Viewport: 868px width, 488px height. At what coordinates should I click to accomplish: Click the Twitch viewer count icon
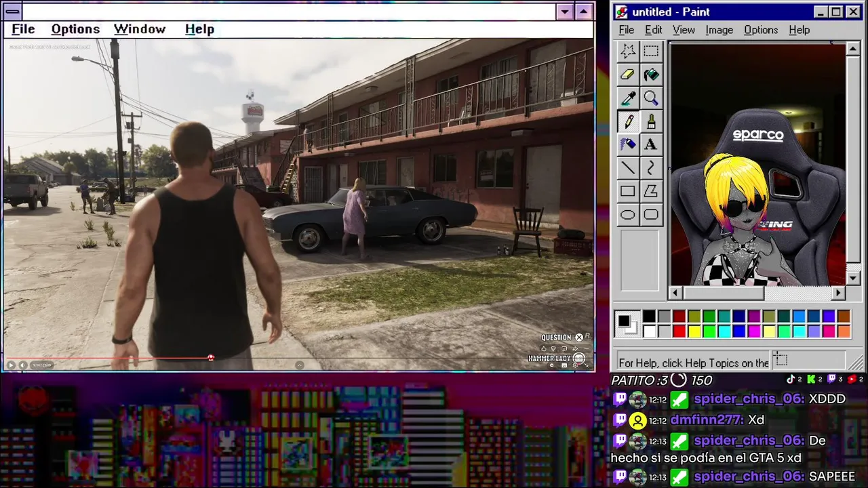point(832,380)
